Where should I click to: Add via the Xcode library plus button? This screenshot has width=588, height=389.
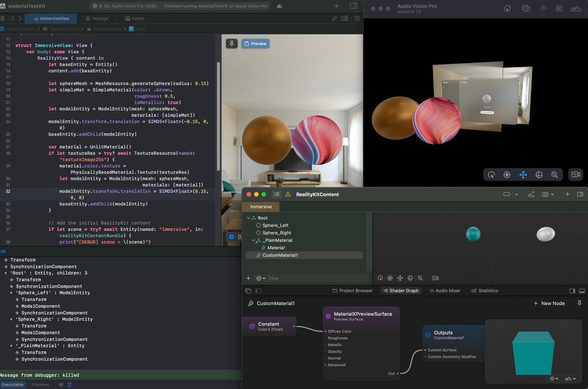tap(337, 6)
